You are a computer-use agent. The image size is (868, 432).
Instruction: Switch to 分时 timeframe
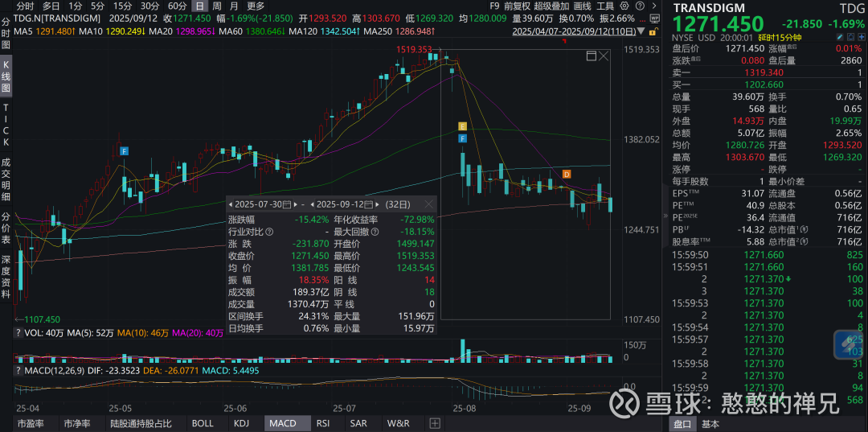[24, 6]
